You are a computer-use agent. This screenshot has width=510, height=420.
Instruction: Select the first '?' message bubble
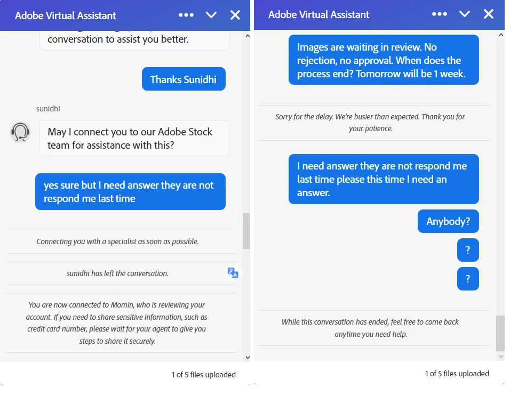point(468,250)
